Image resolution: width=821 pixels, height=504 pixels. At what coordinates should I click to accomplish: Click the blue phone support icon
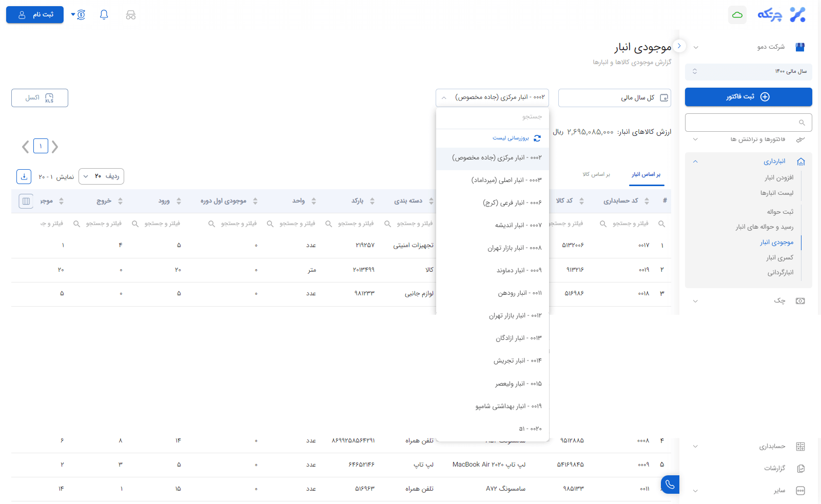coord(670,485)
